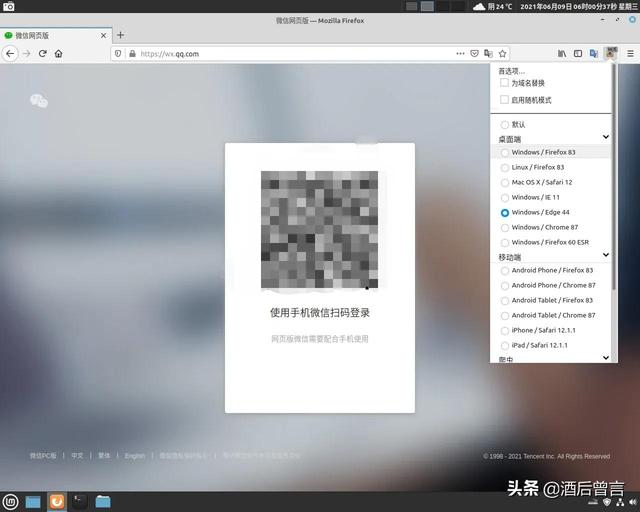Open the Linux Mint start menu
Screen dimensions: 640x512
point(11,501)
